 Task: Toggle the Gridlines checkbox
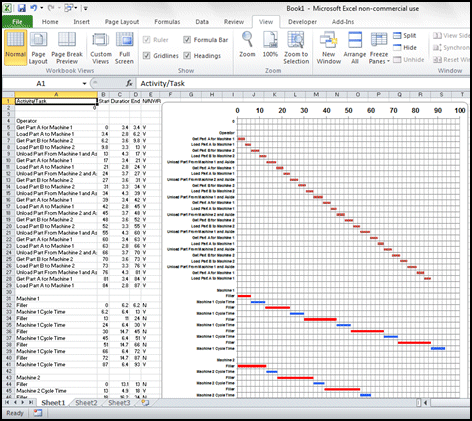[x=146, y=56]
